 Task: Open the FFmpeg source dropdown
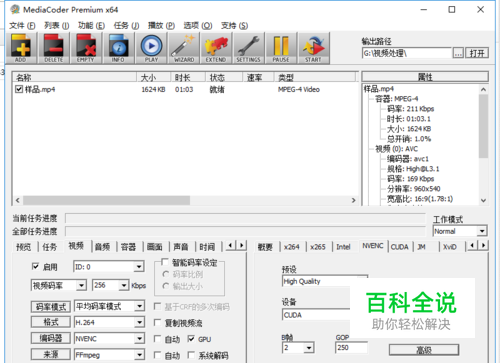coord(109,355)
